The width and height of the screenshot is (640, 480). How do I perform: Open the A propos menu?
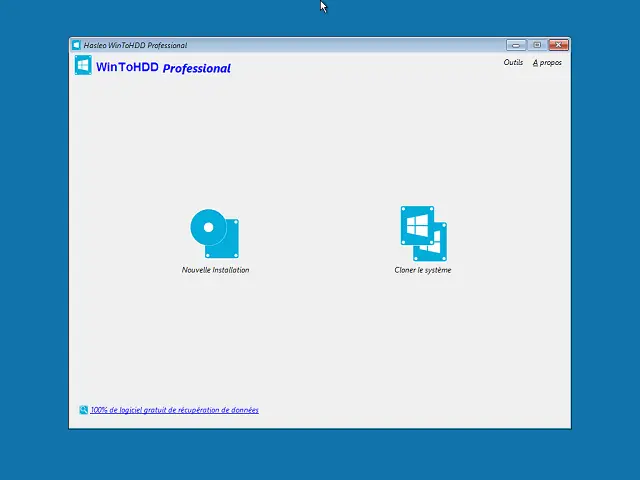[x=547, y=62]
